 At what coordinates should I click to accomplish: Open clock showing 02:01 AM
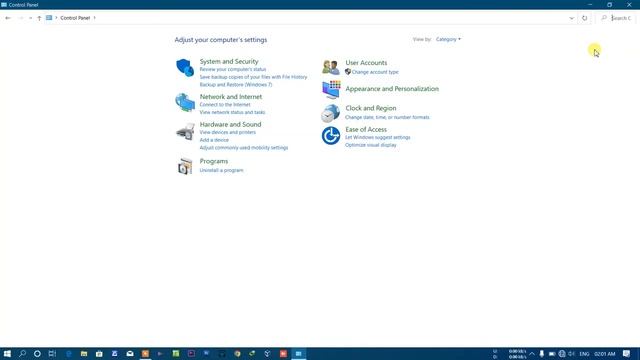604,353
